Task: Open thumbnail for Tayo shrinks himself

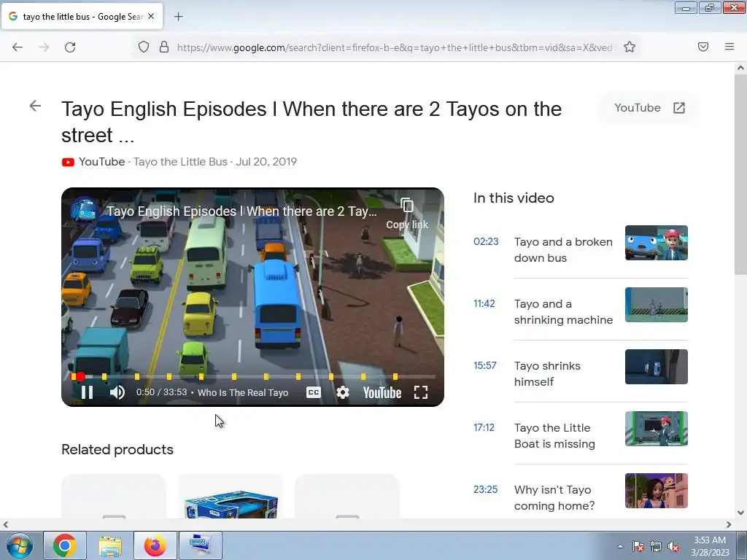Action: point(657,367)
